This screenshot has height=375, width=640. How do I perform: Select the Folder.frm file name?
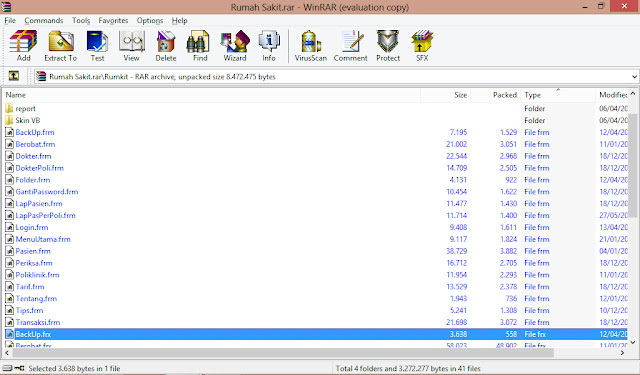pyautogui.click(x=33, y=180)
